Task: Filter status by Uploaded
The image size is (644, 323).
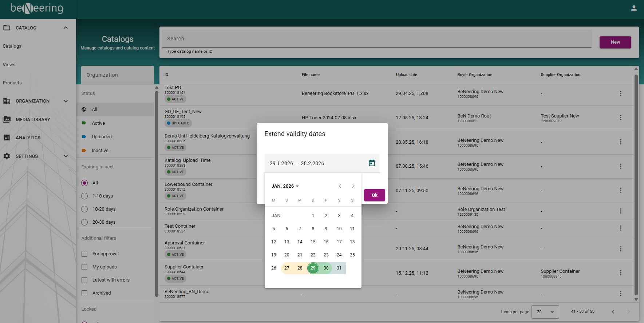Action: tap(102, 137)
